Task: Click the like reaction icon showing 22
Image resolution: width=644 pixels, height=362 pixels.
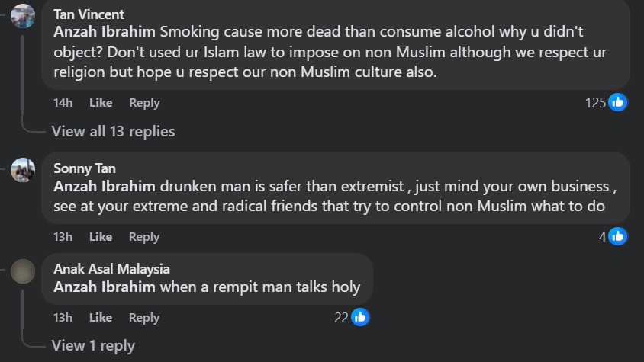Action: tap(360, 317)
